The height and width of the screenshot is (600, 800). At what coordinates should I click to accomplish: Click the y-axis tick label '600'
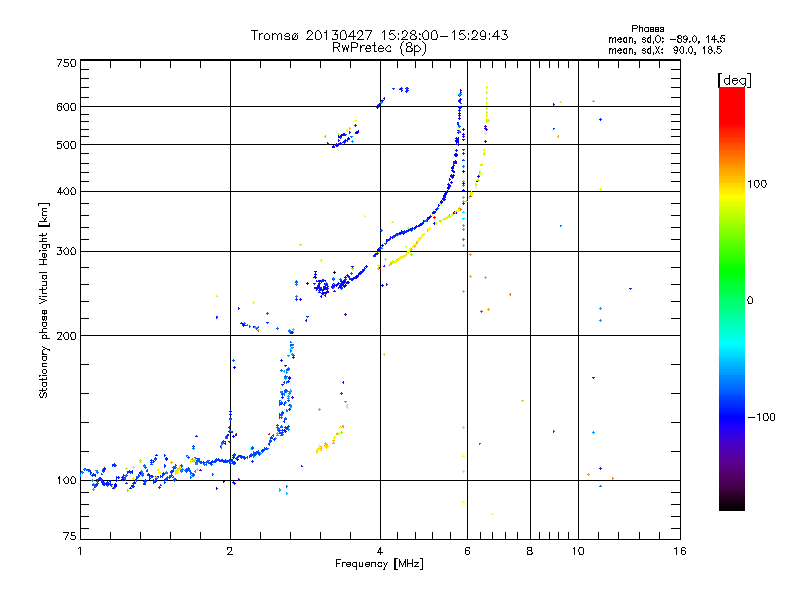(x=66, y=107)
